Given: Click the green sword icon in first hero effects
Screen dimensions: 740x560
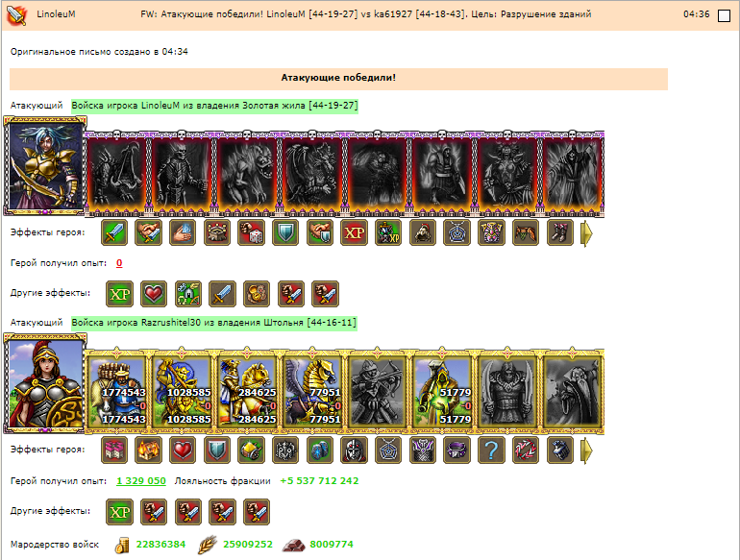Looking at the screenshot, I should [114, 232].
